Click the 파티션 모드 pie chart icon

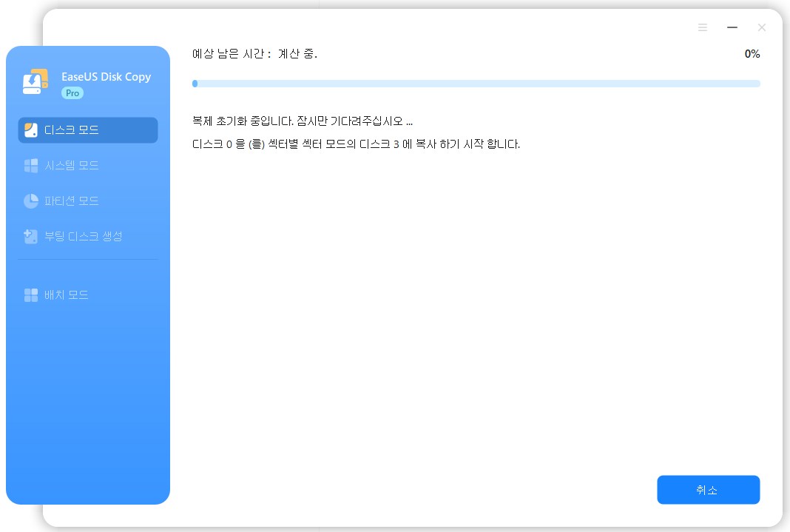pos(31,201)
